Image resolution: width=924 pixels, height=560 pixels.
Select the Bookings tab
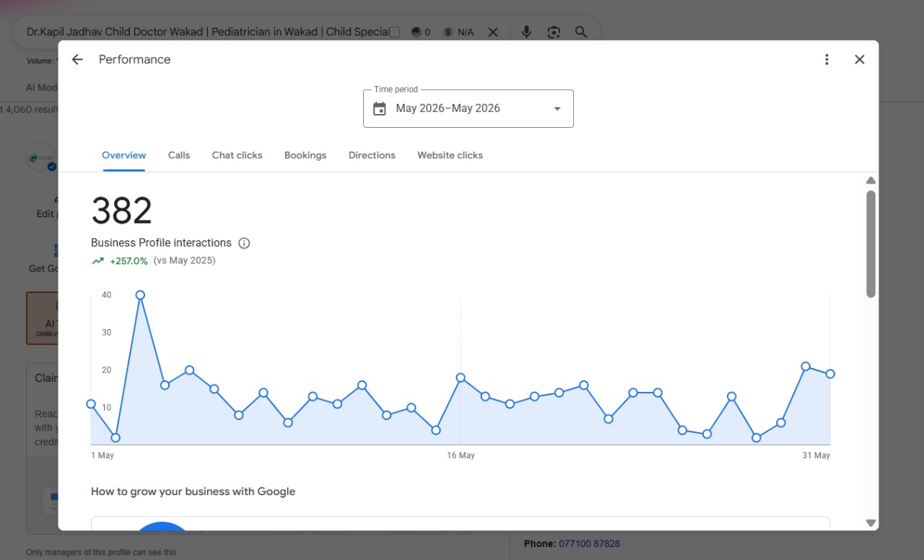click(305, 155)
